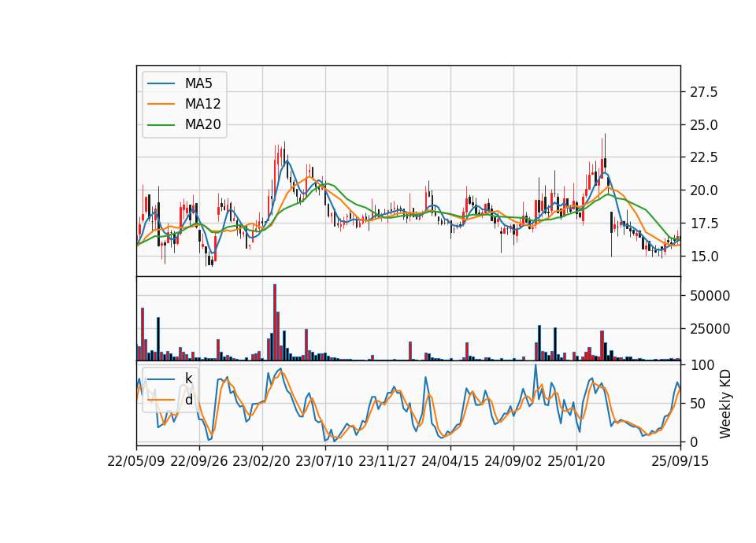Click the 22/05/09 date tick label
Image resolution: width=756 pixels, height=543 pixels.
pyautogui.click(x=136, y=461)
